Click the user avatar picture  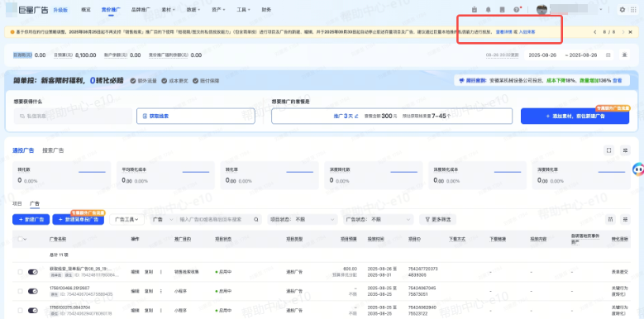coord(541,9)
